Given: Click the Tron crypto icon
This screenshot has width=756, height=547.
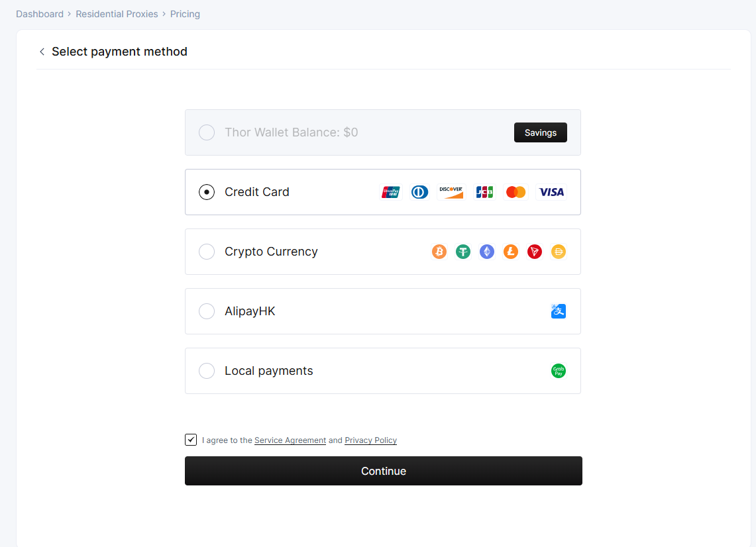Looking at the screenshot, I should 535,252.
